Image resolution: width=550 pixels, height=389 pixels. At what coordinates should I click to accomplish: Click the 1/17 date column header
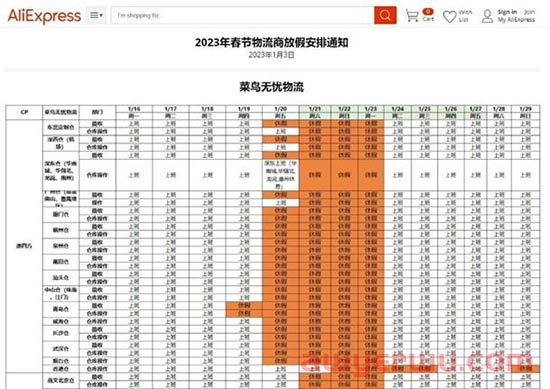pyautogui.click(x=170, y=109)
